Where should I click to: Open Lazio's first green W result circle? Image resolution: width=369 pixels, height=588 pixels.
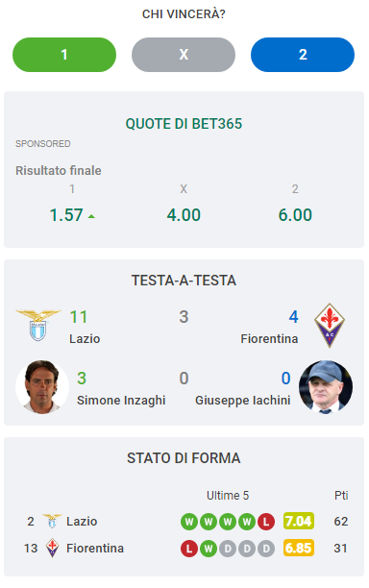pyautogui.click(x=189, y=522)
